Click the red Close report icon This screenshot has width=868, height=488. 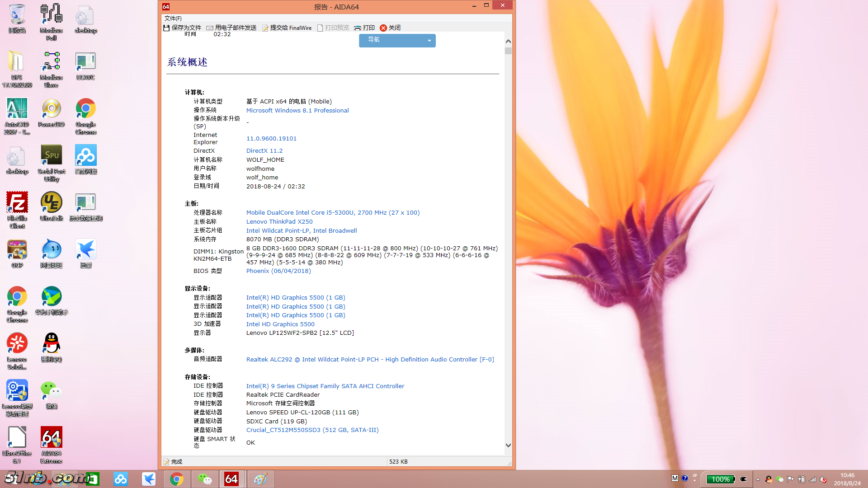tap(383, 28)
